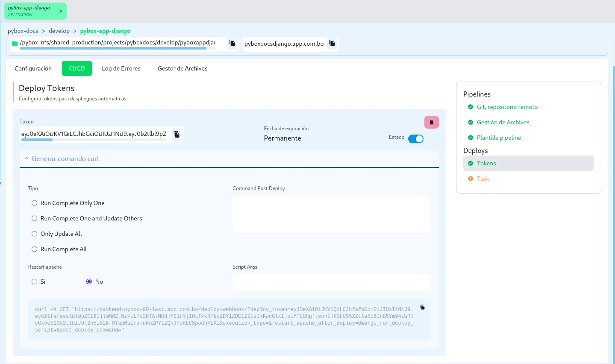Select Run Complete Only One type

(35, 203)
